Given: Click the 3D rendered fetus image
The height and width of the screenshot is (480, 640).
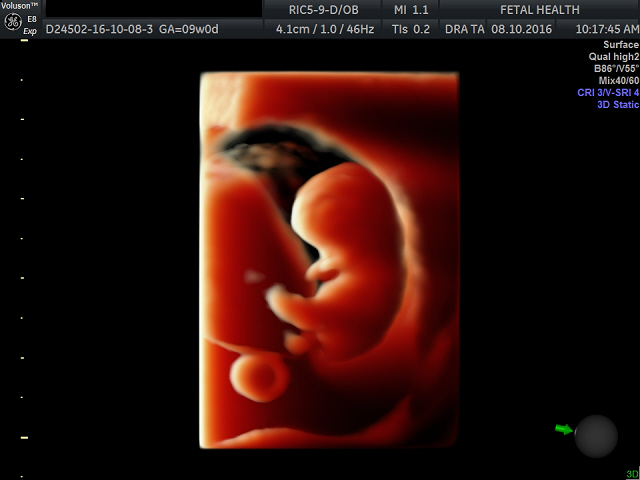Looking at the screenshot, I should pyautogui.click(x=329, y=260).
